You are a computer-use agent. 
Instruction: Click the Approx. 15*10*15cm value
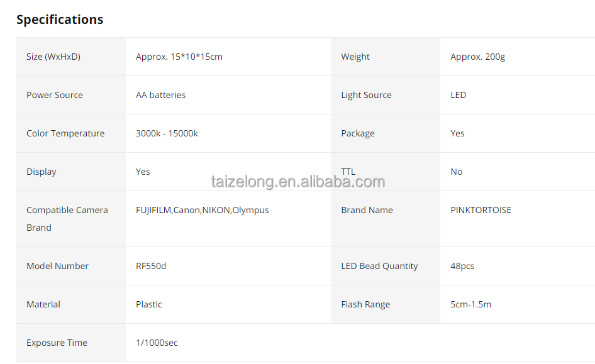tap(179, 57)
